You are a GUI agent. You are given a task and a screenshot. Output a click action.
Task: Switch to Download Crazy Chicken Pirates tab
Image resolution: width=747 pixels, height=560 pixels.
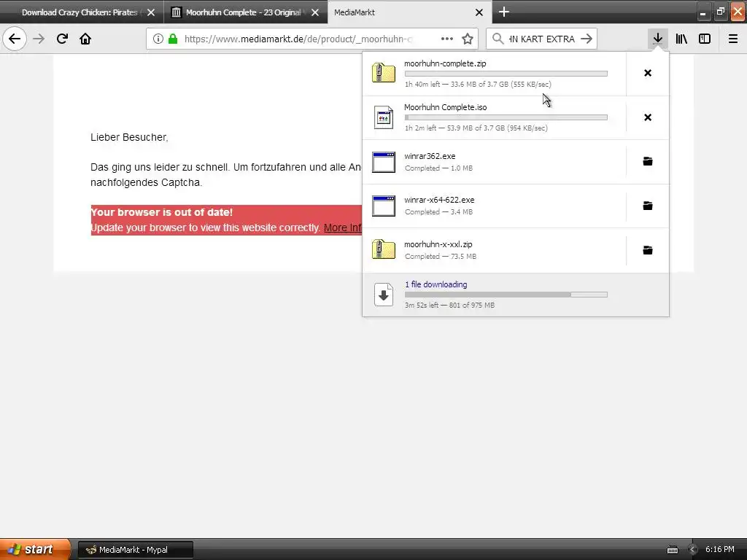pos(79,12)
